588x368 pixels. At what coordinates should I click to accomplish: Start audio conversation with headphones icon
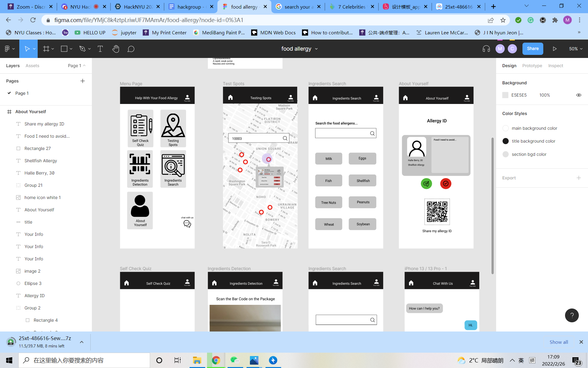click(x=486, y=49)
